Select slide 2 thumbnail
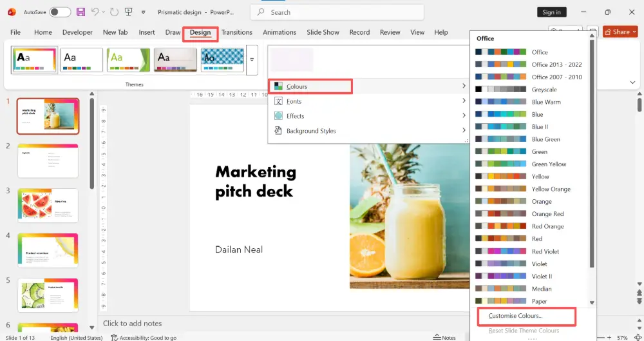 tap(48, 161)
